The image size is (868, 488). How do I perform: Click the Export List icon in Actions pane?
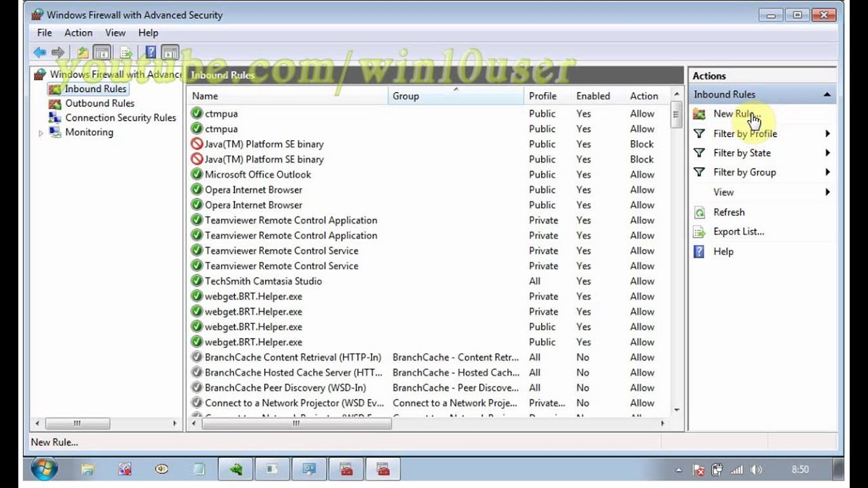(x=699, y=232)
